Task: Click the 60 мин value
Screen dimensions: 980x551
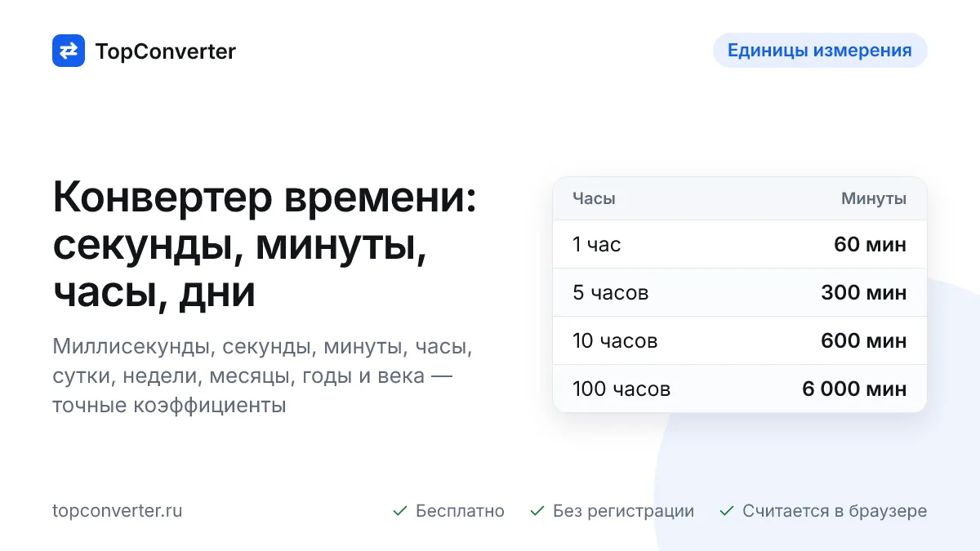Action: (x=870, y=244)
